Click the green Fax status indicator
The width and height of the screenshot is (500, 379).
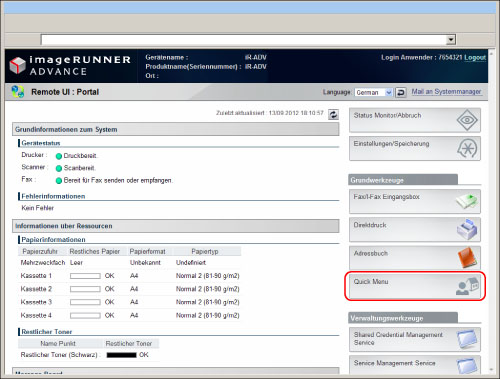[59, 181]
